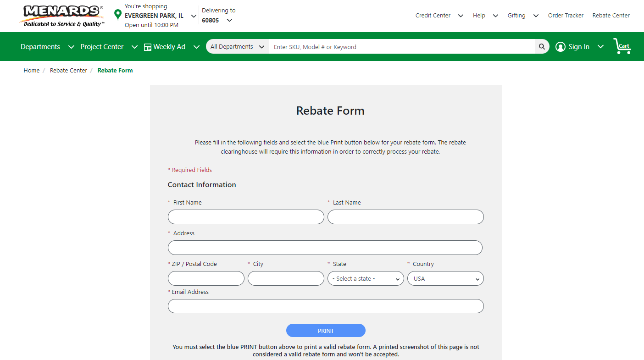Click the Sign In account icon
Image resolution: width=644 pixels, height=360 pixels.
click(560, 46)
